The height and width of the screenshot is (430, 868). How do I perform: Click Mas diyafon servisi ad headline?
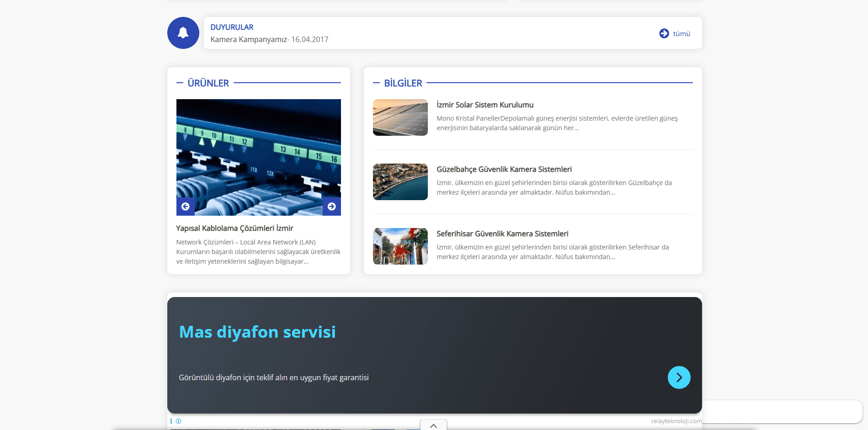pyautogui.click(x=257, y=332)
